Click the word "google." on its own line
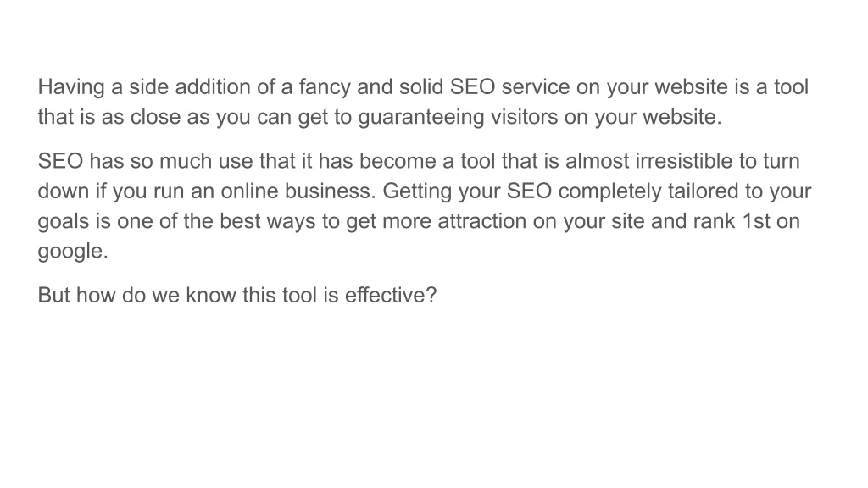The width and height of the screenshot is (868, 488). [73, 251]
